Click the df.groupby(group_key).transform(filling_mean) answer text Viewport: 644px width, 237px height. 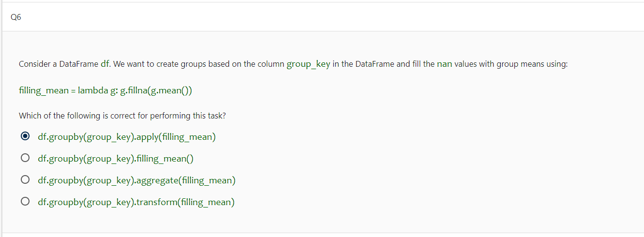(136, 202)
